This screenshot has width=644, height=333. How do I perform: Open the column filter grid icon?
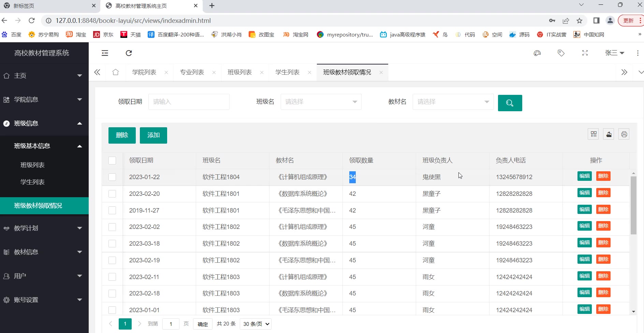pyautogui.click(x=594, y=134)
